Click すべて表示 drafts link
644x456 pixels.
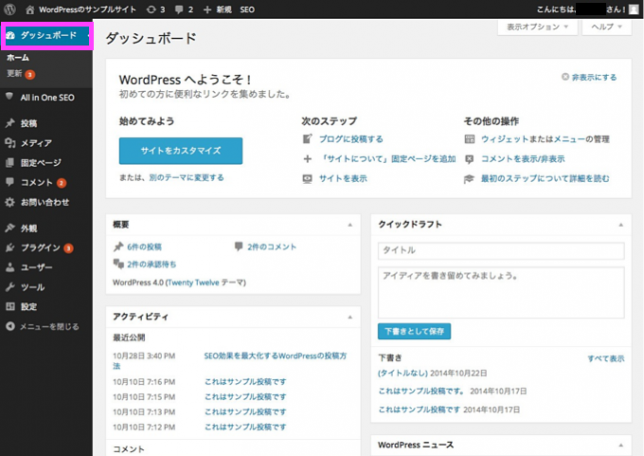coord(606,358)
